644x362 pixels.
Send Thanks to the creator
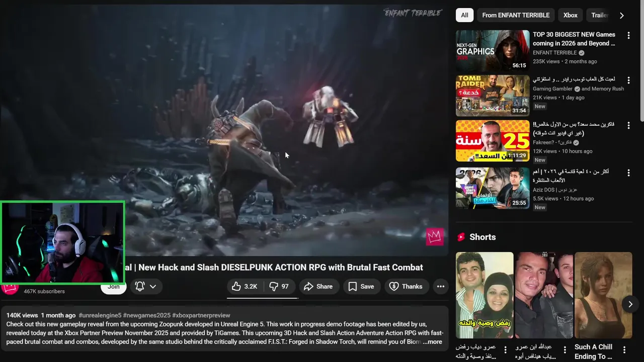(x=406, y=287)
